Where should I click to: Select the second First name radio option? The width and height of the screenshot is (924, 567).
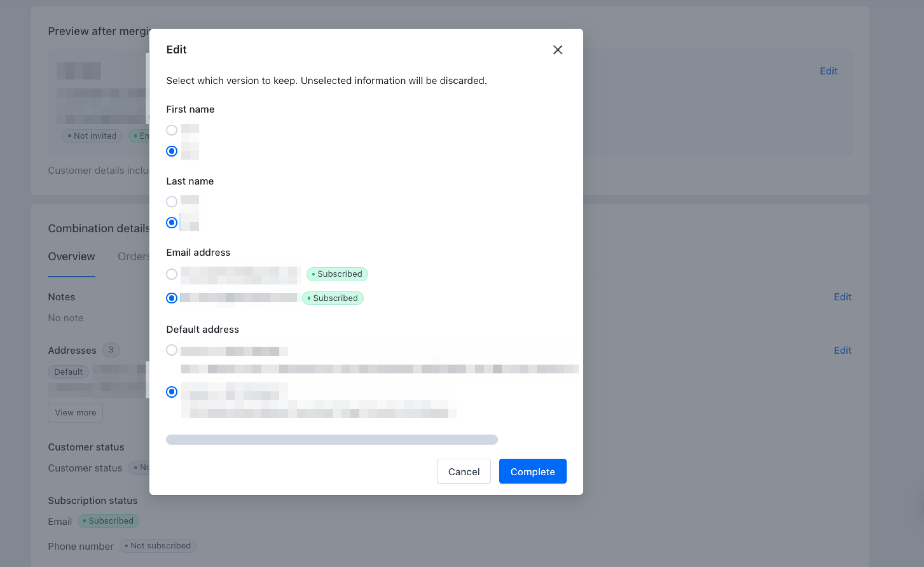point(172,151)
